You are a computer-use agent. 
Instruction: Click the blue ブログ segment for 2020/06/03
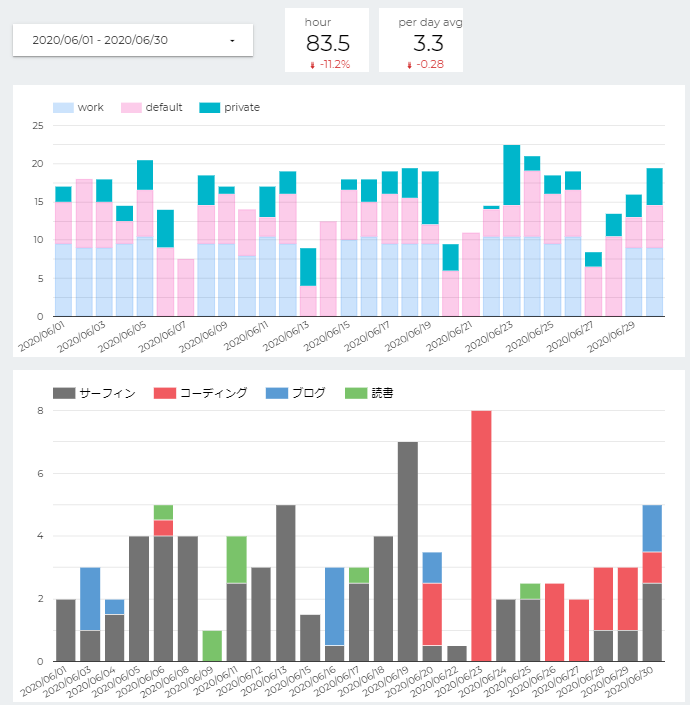click(90, 599)
